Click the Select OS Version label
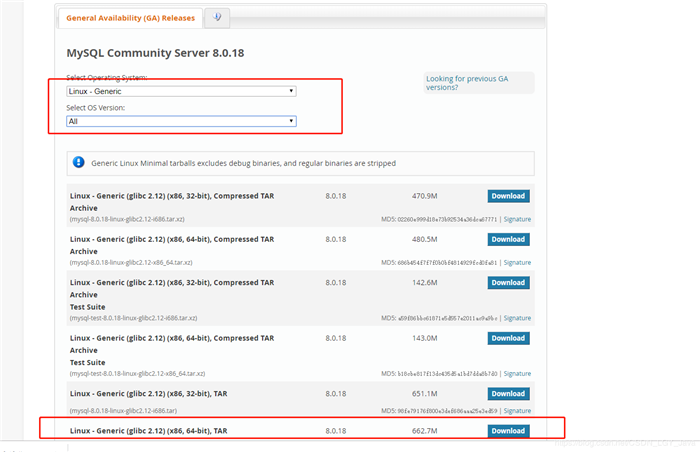The width and height of the screenshot is (700, 452). tap(96, 108)
